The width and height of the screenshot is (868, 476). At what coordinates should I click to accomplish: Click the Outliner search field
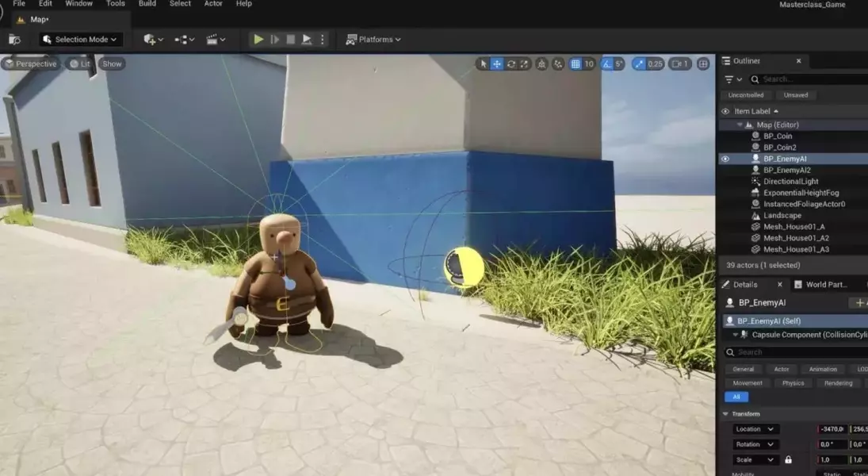(x=811, y=79)
